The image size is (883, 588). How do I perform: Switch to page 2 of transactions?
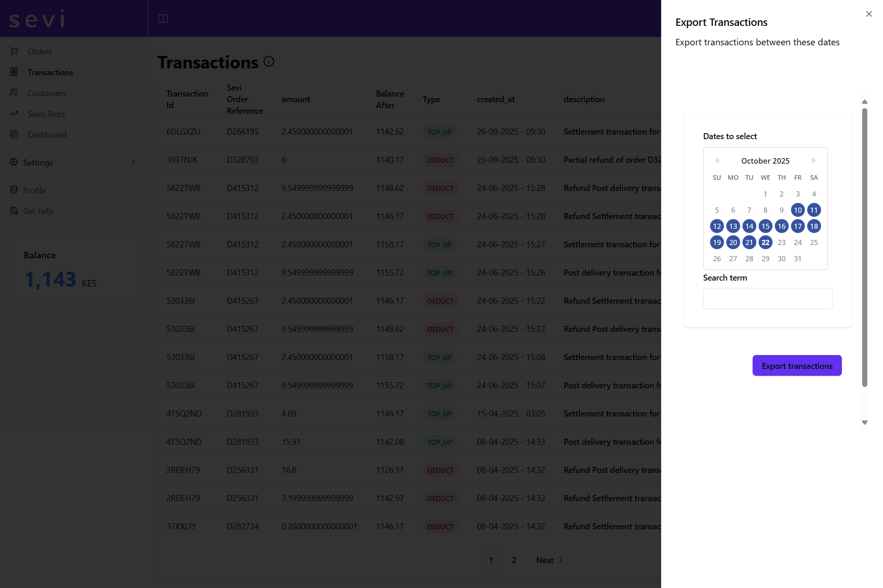click(x=514, y=560)
